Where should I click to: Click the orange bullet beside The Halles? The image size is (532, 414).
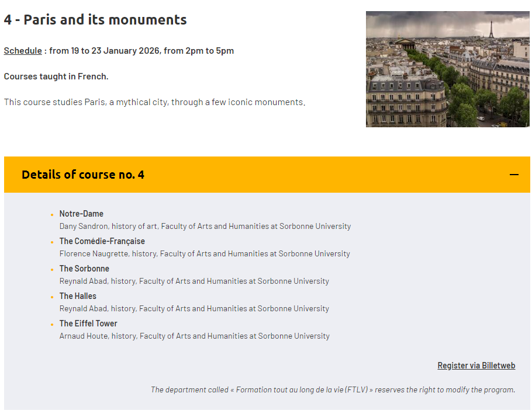click(52, 297)
